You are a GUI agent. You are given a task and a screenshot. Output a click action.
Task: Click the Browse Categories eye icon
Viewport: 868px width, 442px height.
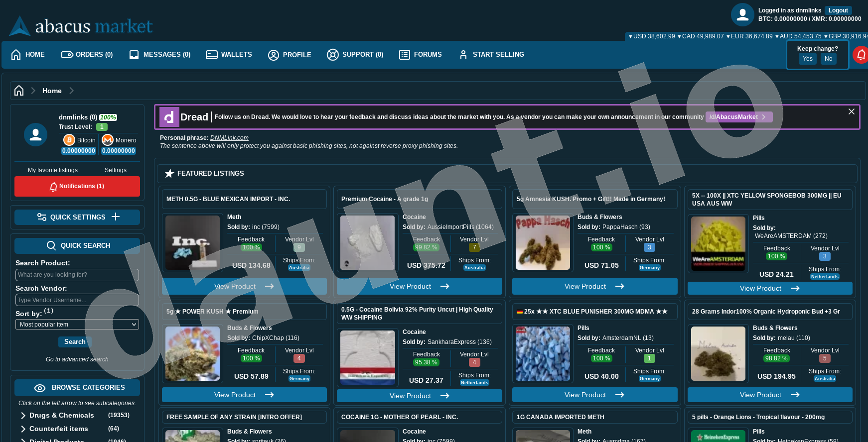[x=40, y=388]
